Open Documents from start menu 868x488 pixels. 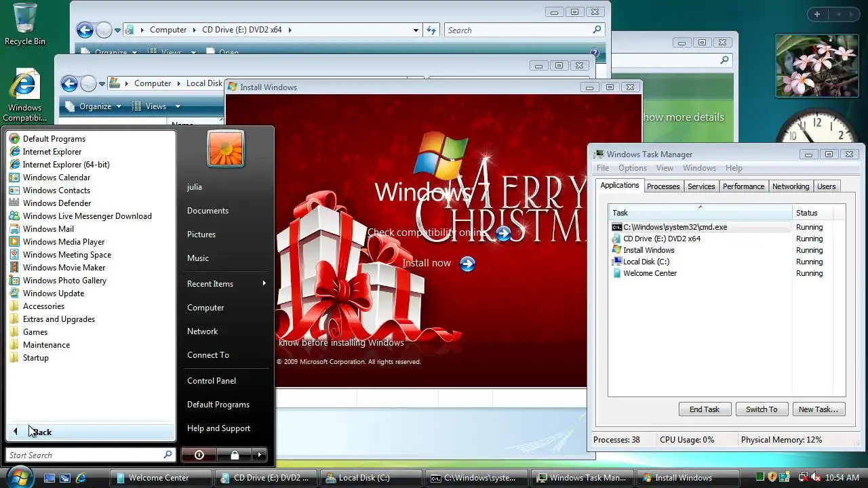tap(208, 211)
